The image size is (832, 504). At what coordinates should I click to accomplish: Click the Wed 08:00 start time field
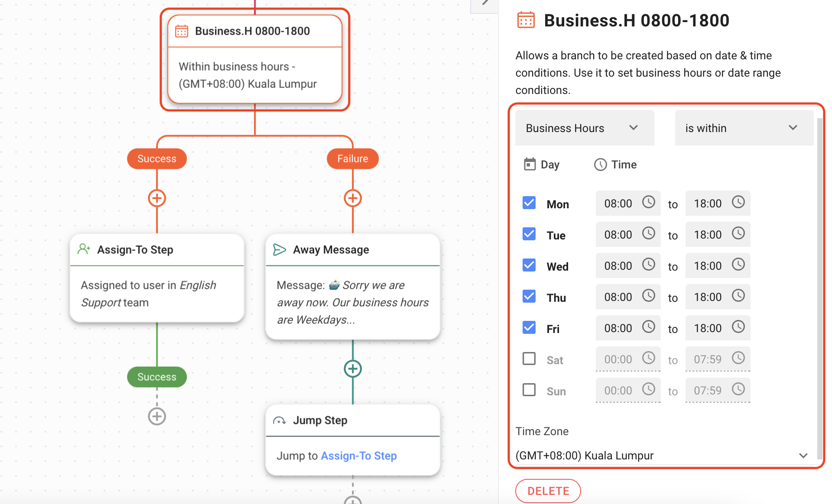(628, 265)
